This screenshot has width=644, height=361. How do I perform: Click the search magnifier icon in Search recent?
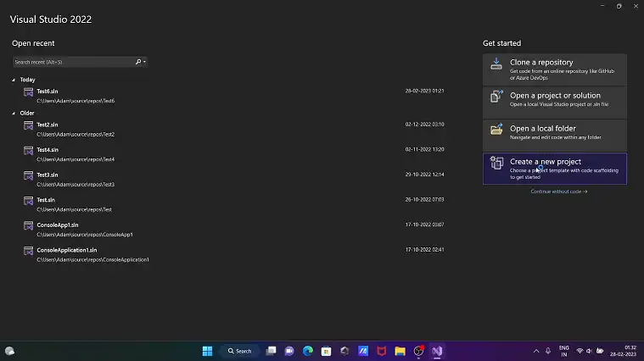coord(138,62)
